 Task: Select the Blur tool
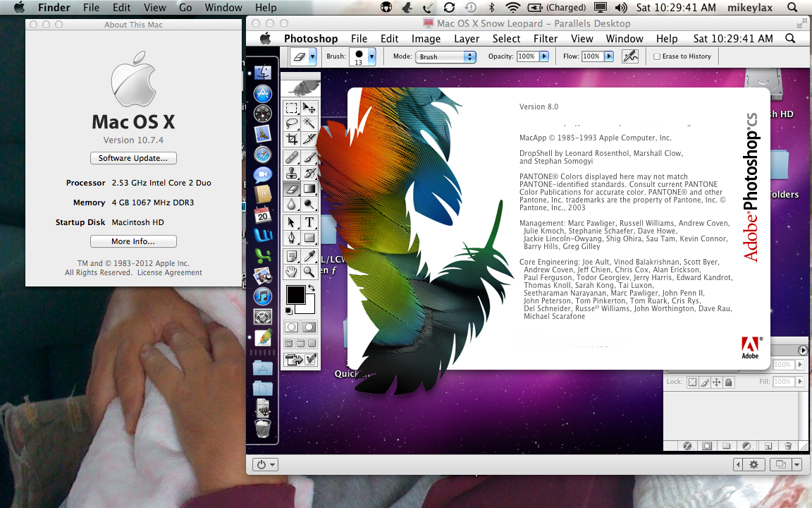click(292, 205)
